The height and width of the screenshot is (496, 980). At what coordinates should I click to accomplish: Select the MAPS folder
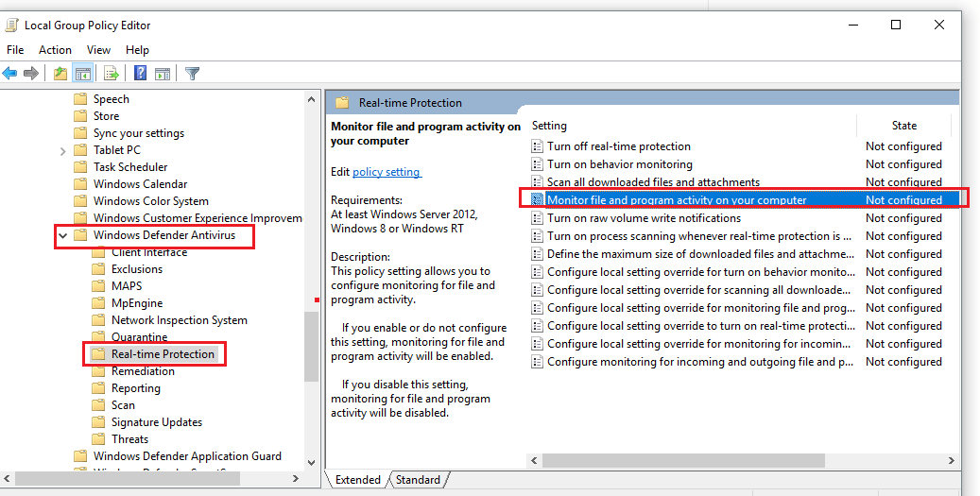(x=127, y=286)
